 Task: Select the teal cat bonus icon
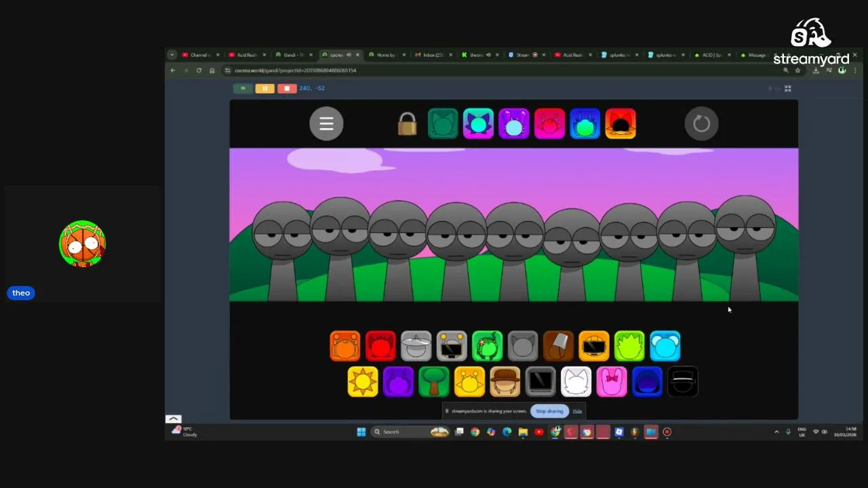(443, 124)
